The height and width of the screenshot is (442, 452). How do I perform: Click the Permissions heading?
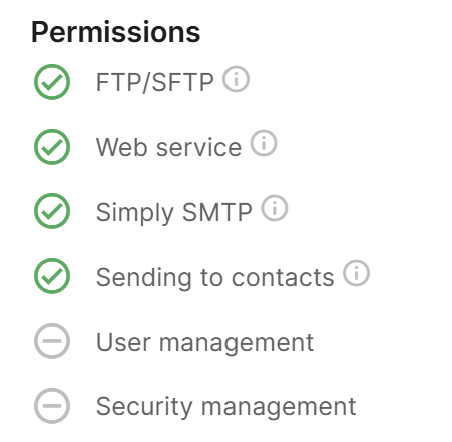116,32
